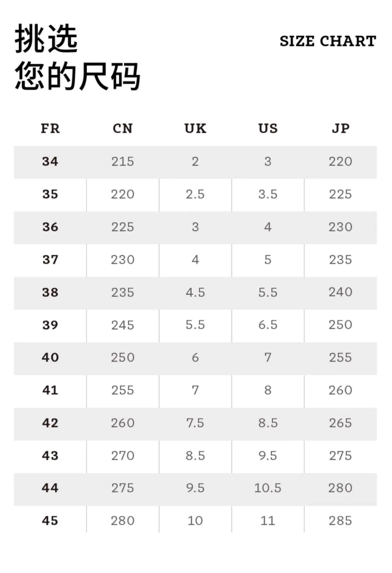This screenshot has width=392, height=573.
Task: Click the CN 245 cell in row 39
Action: (123, 325)
